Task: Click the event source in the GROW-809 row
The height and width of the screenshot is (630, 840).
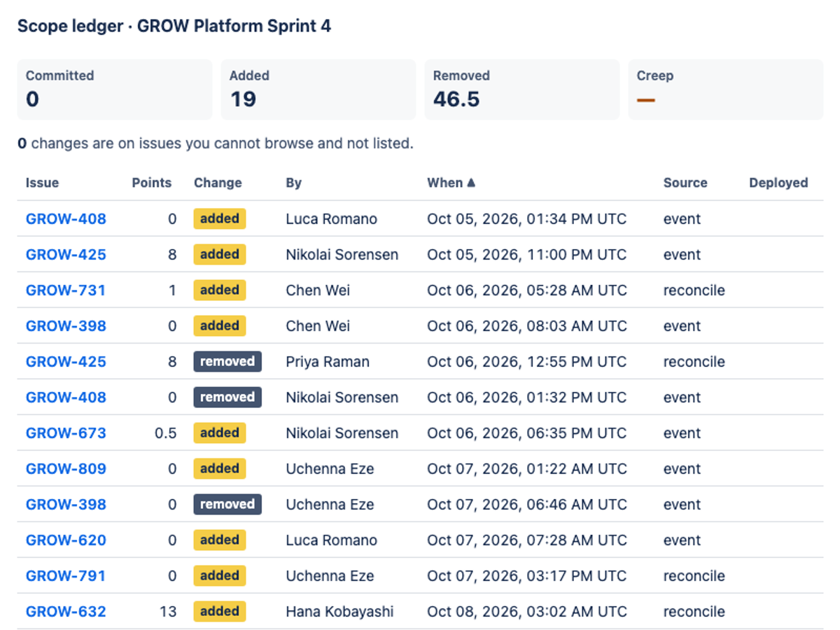Action: [x=682, y=468]
